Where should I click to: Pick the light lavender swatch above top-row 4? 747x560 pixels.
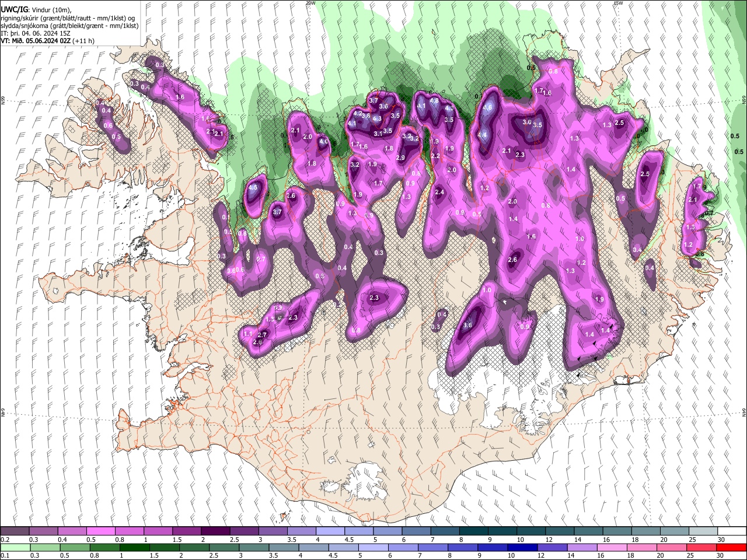coord(330,531)
